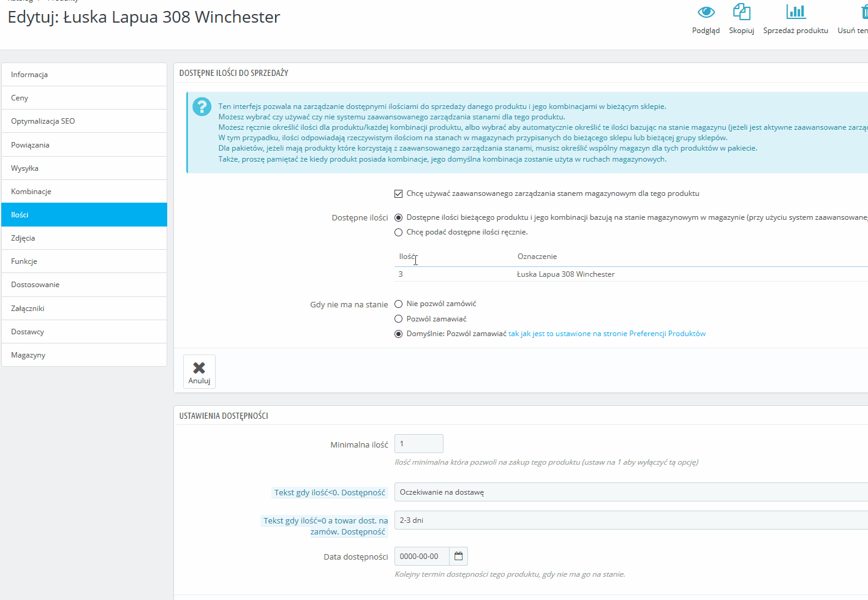Click the 'Ustawienia dostępności' panel heading
Image resolution: width=868 pixels, height=600 pixels.
[x=224, y=416]
